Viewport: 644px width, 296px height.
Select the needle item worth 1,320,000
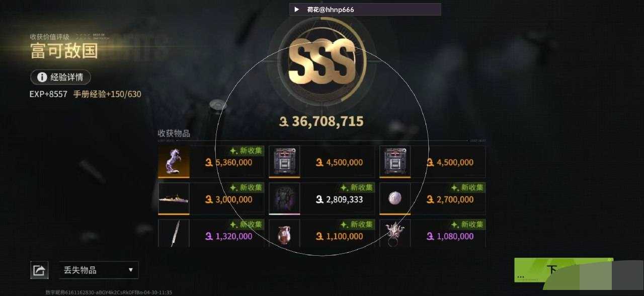pyautogui.click(x=174, y=233)
